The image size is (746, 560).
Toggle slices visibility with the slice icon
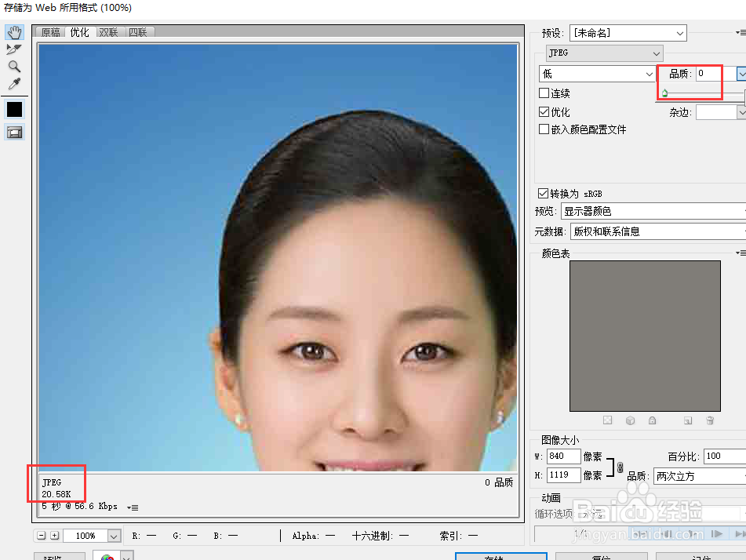[x=14, y=132]
